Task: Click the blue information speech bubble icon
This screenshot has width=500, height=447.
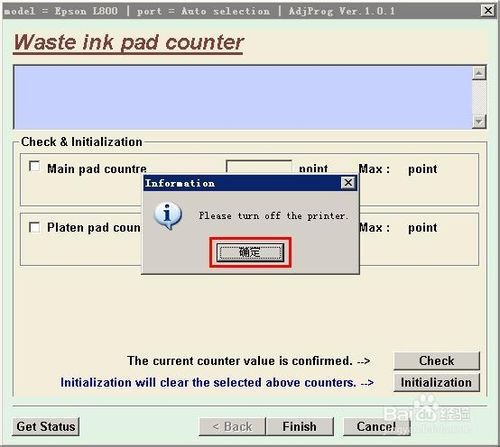Action: 168,216
